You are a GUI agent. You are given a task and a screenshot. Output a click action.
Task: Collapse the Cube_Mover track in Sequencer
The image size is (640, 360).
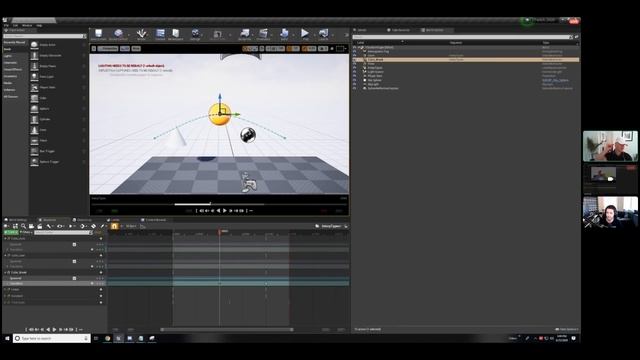point(5,272)
